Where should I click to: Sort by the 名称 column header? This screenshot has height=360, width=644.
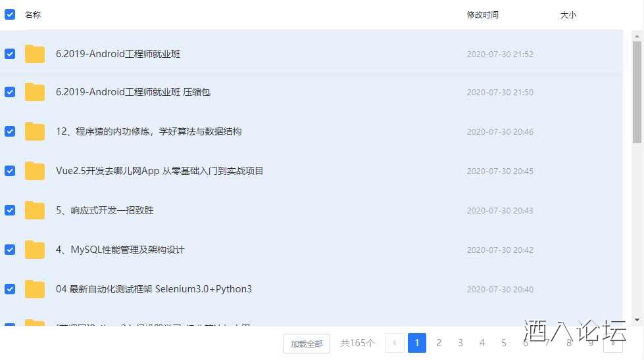(x=33, y=14)
